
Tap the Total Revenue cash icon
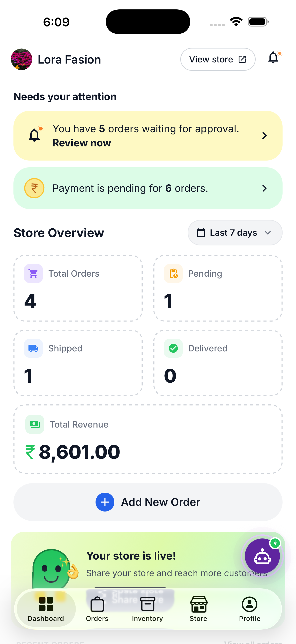click(35, 424)
